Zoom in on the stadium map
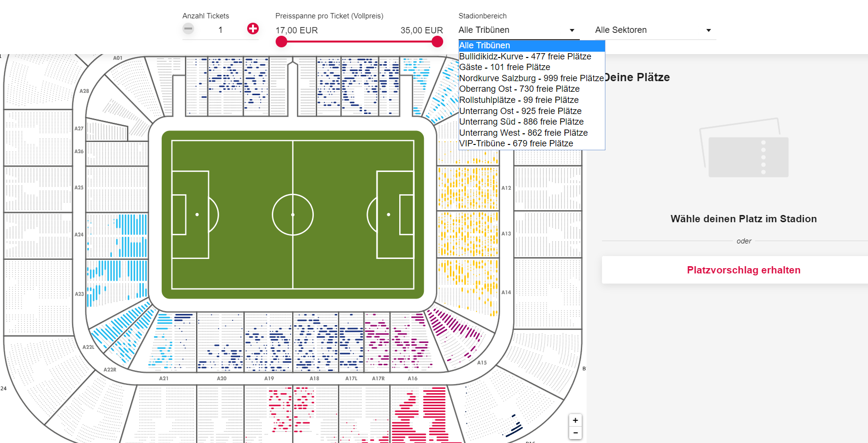 point(575,420)
